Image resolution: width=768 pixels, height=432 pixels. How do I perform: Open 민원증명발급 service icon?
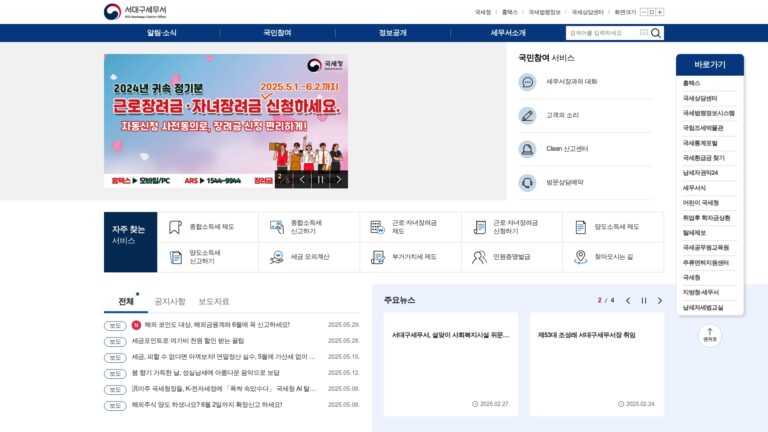pyautogui.click(x=479, y=257)
